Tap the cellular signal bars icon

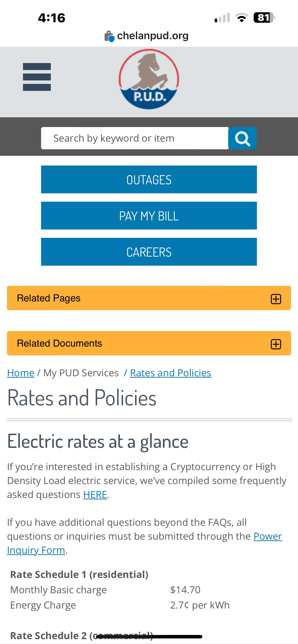coord(222,18)
